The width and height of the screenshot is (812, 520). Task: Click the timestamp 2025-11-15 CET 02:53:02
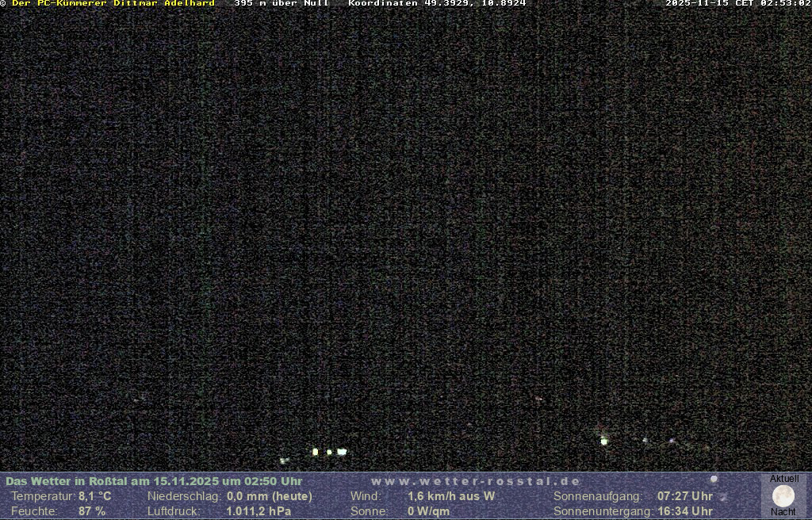point(737,4)
